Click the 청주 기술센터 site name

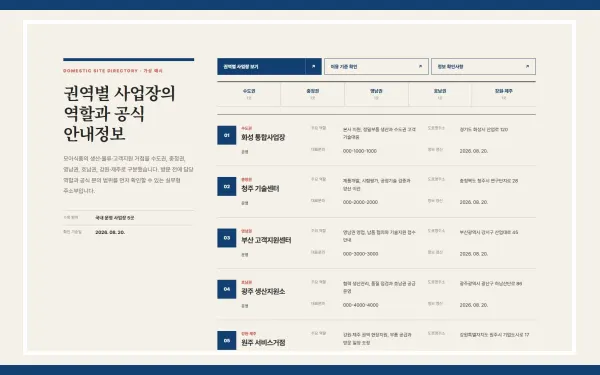tap(260, 189)
